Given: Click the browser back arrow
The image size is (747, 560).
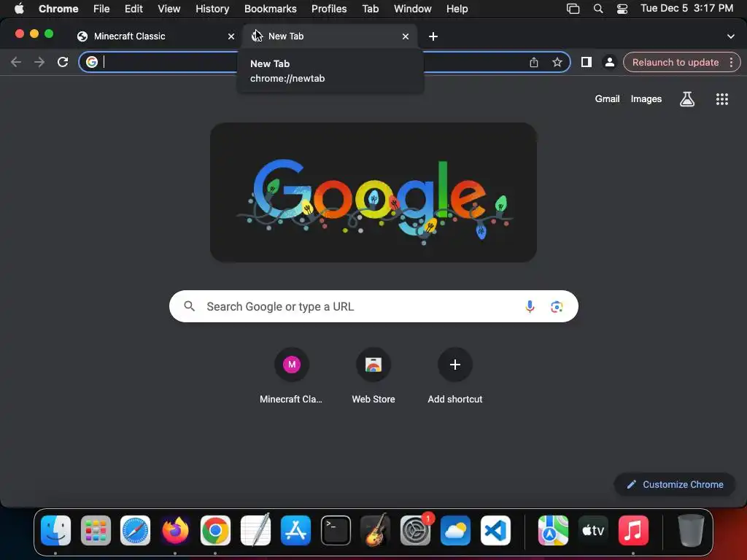Looking at the screenshot, I should pyautogui.click(x=16, y=62).
